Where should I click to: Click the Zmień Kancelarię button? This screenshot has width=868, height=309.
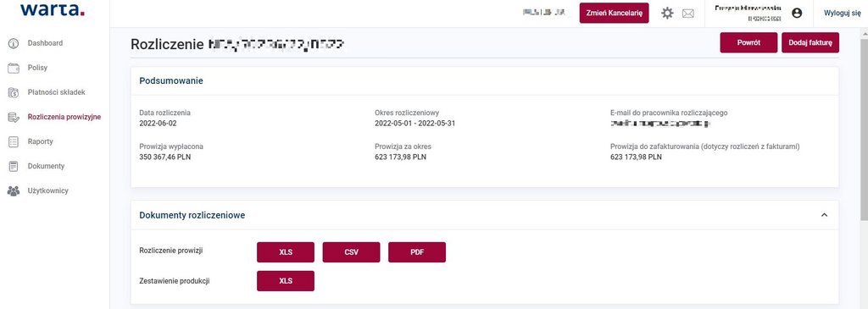pyautogui.click(x=614, y=14)
